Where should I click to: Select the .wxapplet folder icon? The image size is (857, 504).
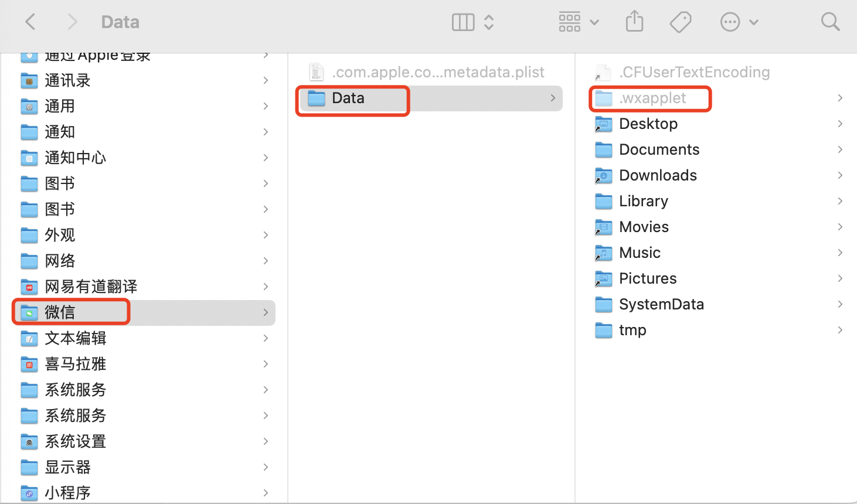604,98
